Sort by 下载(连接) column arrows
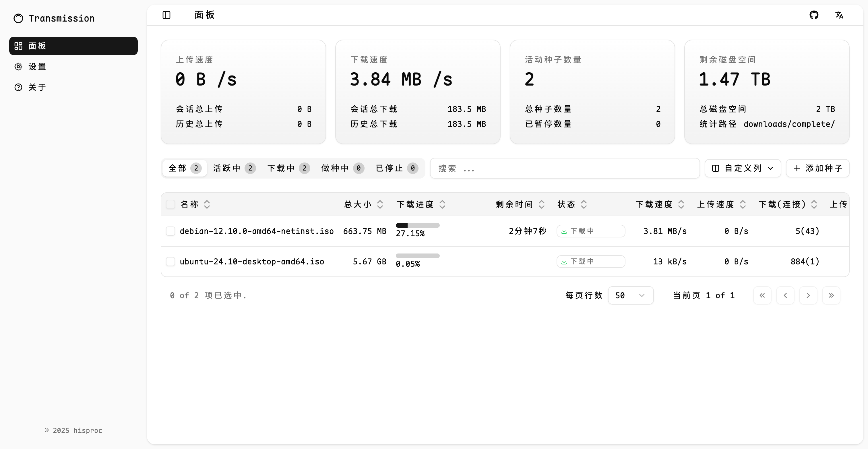 pyautogui.click(x=814, y=204)
